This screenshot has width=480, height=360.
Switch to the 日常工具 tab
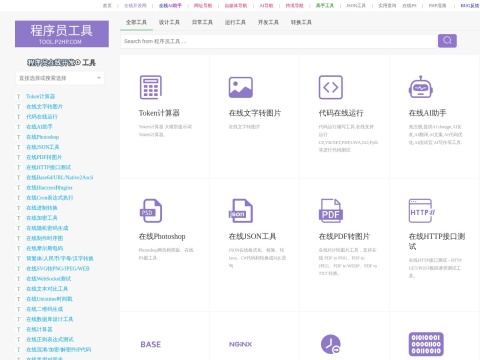pyautogui.click(x=202, y=22)
